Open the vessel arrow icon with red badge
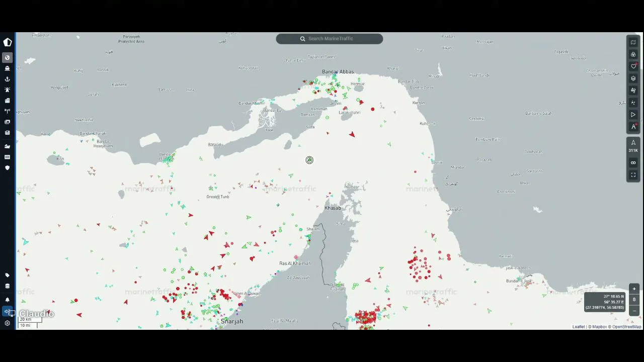The width and height of the screenshot is (644, 362). [633, 127]
